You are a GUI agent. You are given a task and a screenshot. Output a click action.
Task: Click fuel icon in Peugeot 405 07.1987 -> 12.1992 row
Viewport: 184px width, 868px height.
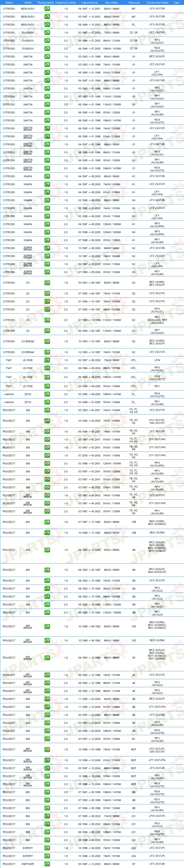click(x=47, y=522)
